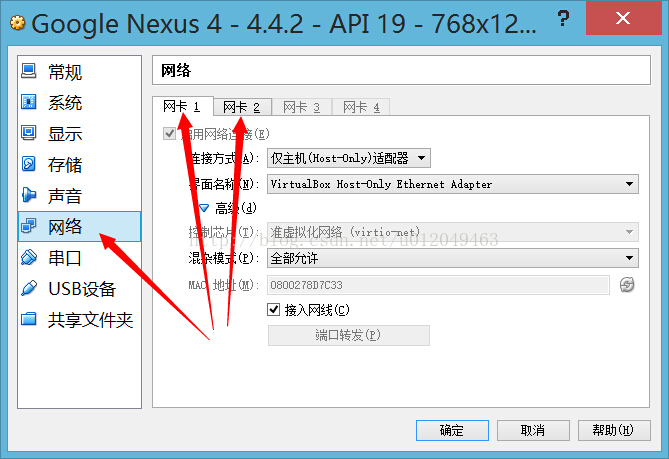669x459 pixels.
Task: Click the System (系统) chip icon
Action: (x=29, y=102)
